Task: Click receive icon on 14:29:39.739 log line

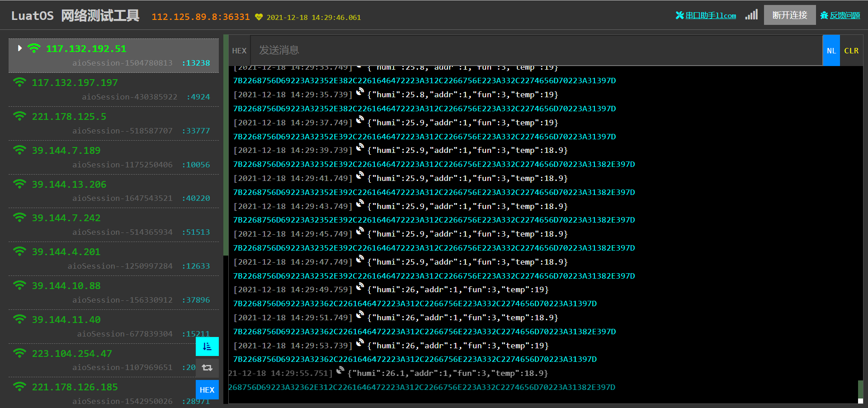Action: pyautogui.click(x=360, y=148)
